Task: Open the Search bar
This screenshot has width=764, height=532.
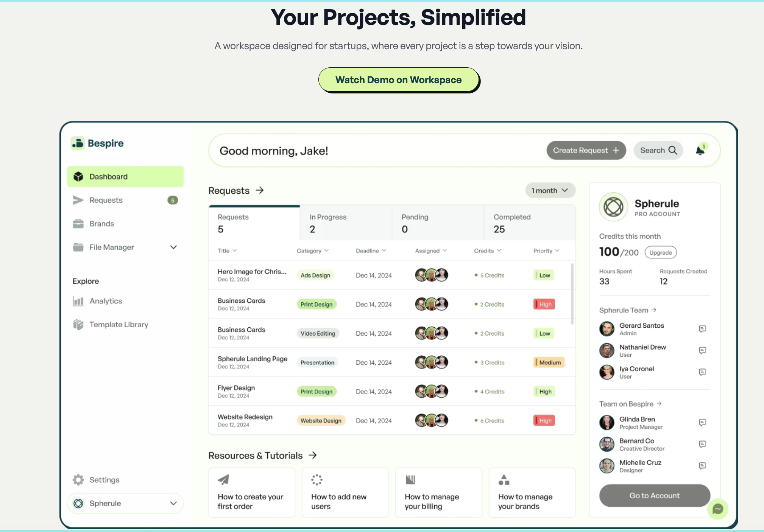Action: point(658,150)
